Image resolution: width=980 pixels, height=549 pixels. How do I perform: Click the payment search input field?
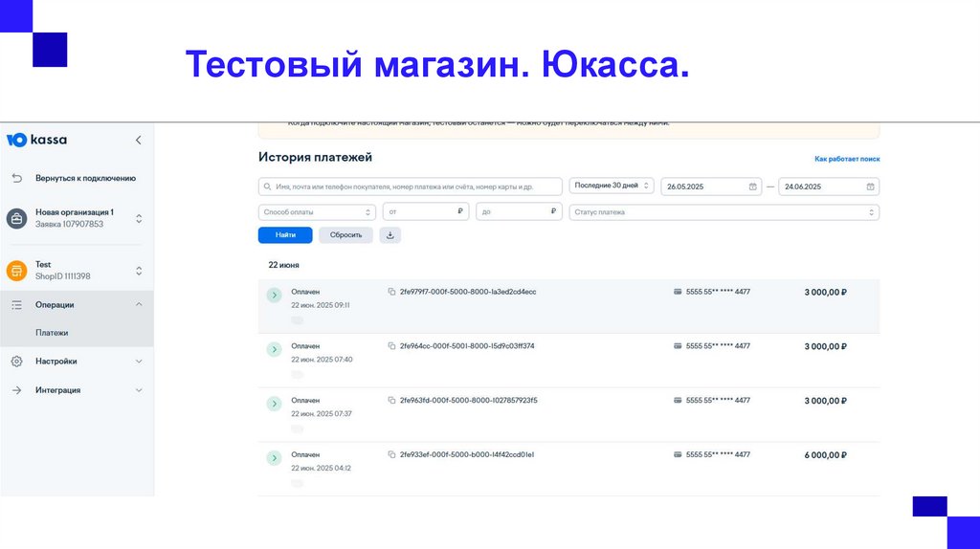(x=410, y=187)
